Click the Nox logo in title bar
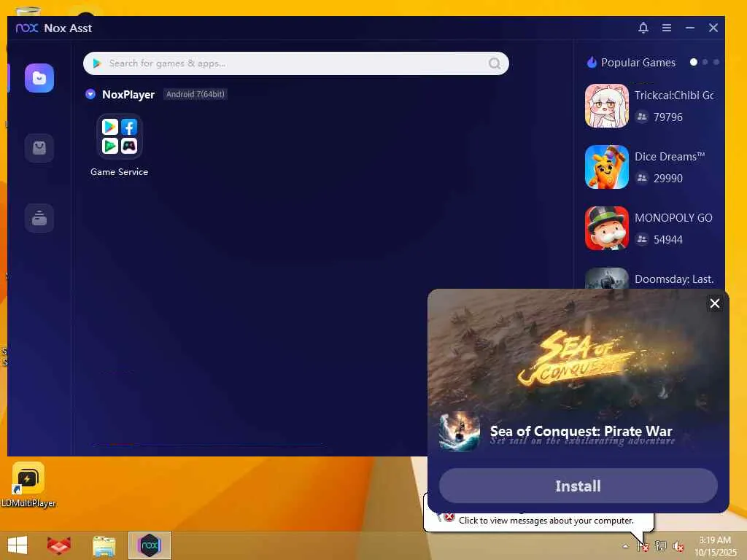The width and height of the screenshot is (747, 560). pyautogui.click(x=27, y=28)
